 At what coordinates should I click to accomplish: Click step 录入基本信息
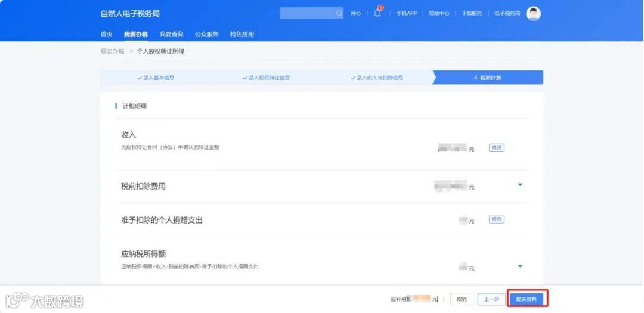click(156, 78)
